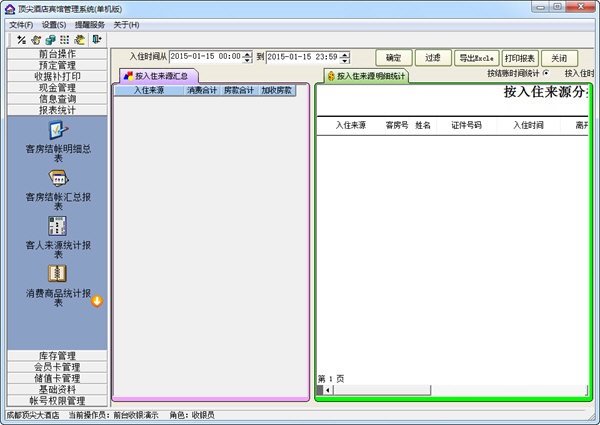The image size is (600, 425).
Task: Expand the 会员卡管理 sidebar group
Action: click(57, 367)
